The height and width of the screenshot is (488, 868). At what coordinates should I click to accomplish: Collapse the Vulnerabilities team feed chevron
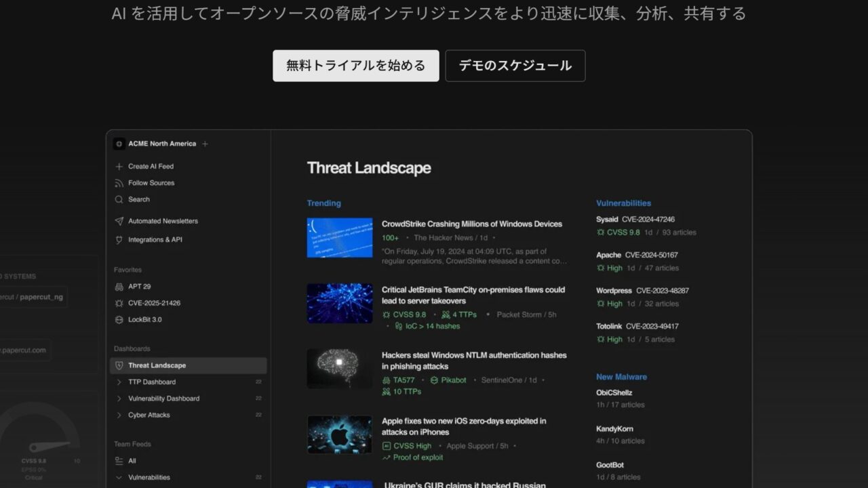pyautogui.click(x=119, y=477)
